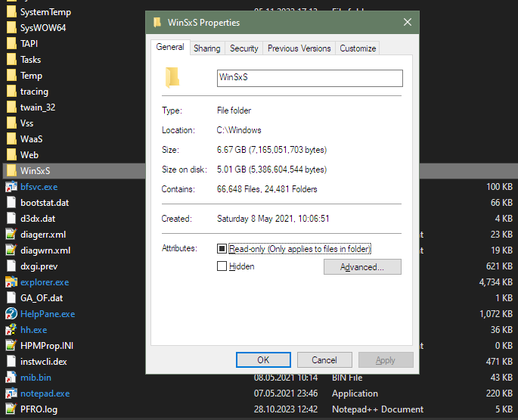The image size is (518, 420).
Task: Select the HelpPane.exe file name
Action: pyautogui.click(x=48, y=314)
